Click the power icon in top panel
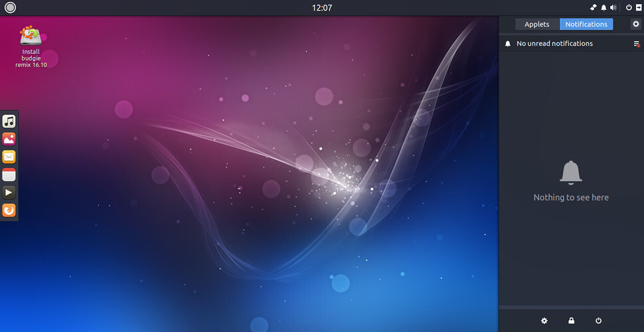 pos(629,7)
